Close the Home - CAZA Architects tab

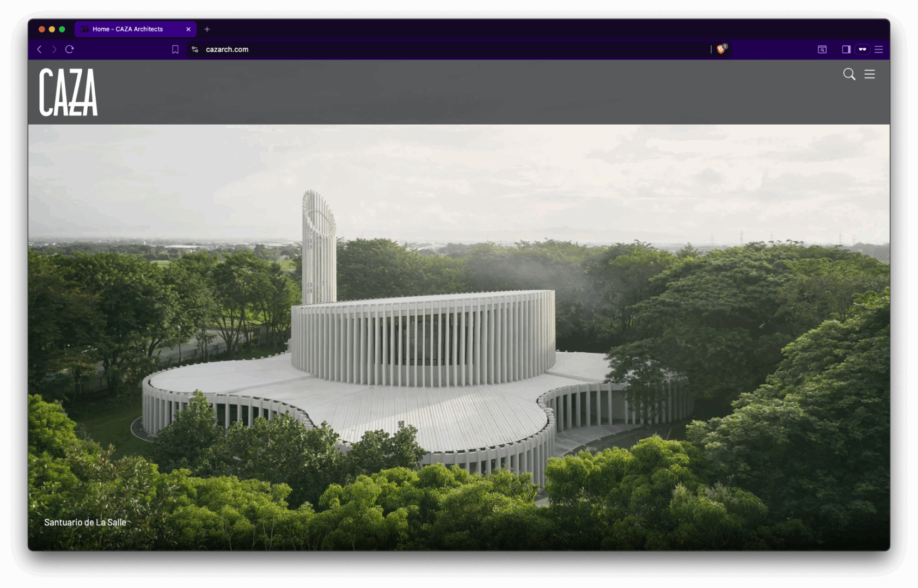188,29
